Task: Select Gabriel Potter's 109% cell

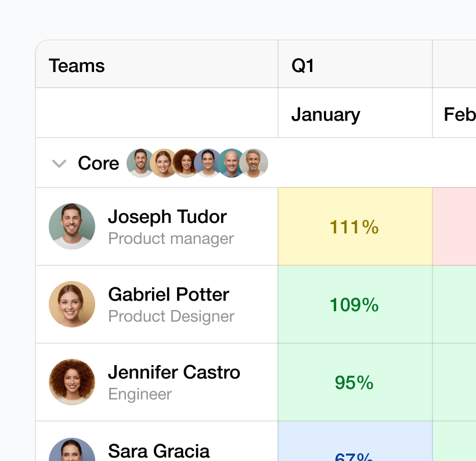Action: point(355,305)
